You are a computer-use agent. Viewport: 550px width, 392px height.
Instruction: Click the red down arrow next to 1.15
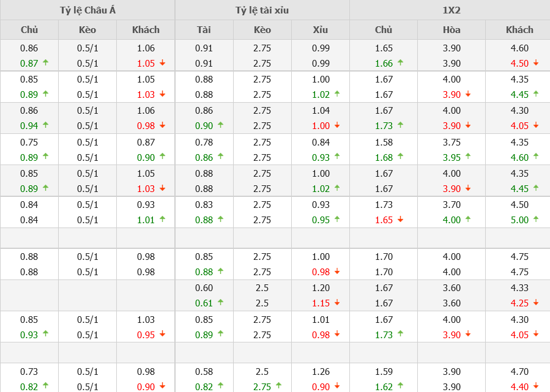click(337, 303)
